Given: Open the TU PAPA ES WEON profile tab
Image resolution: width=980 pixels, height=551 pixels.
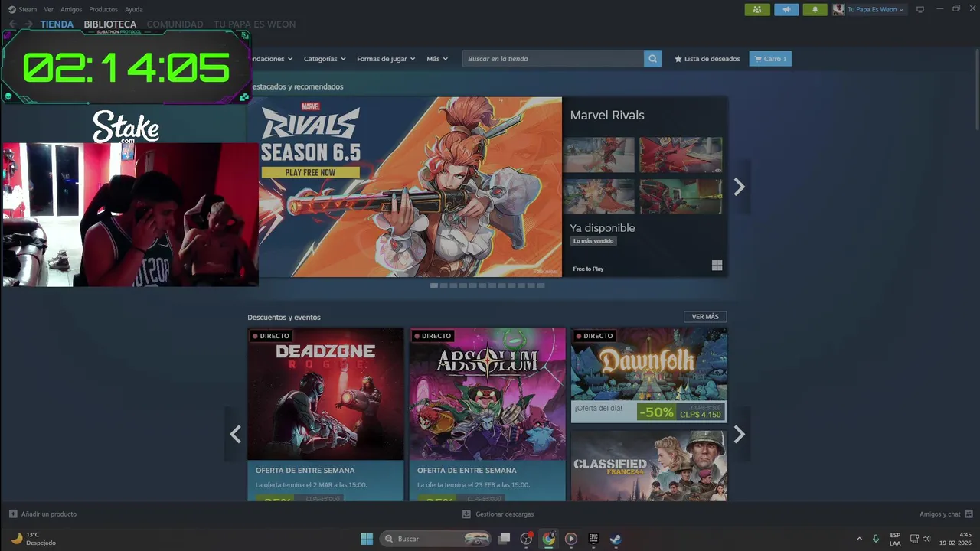Looking at the screenshot, I should pos(255,24).
